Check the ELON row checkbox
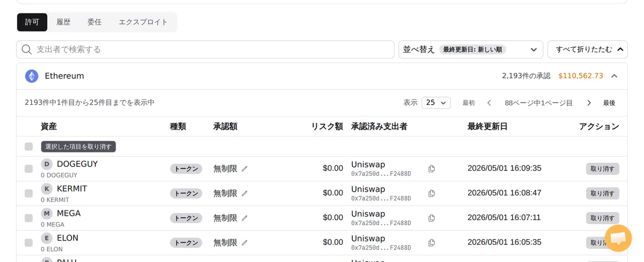 [28, 243]
